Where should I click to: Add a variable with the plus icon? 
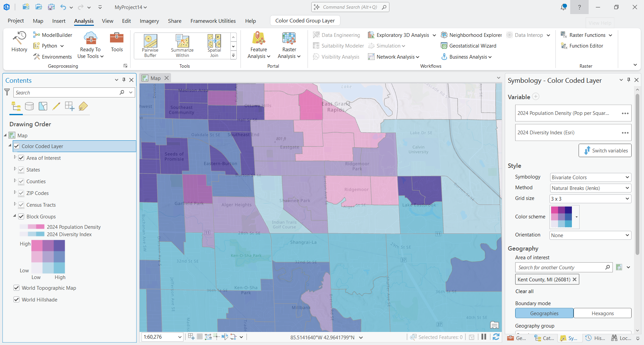(536, 96)
